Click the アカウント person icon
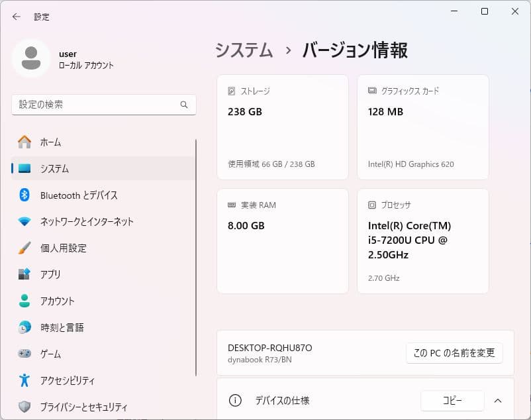Screen dimensions: 531x420 pos(26,301)
